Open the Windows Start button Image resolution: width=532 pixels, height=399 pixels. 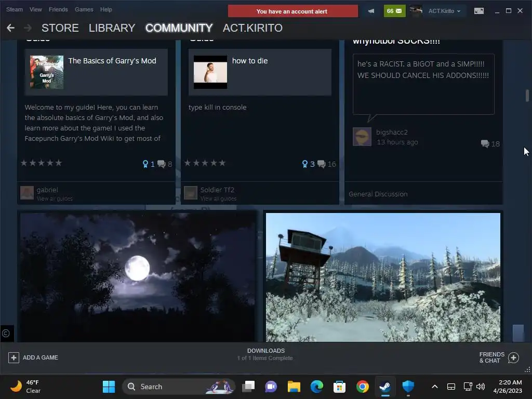(109, 387)
